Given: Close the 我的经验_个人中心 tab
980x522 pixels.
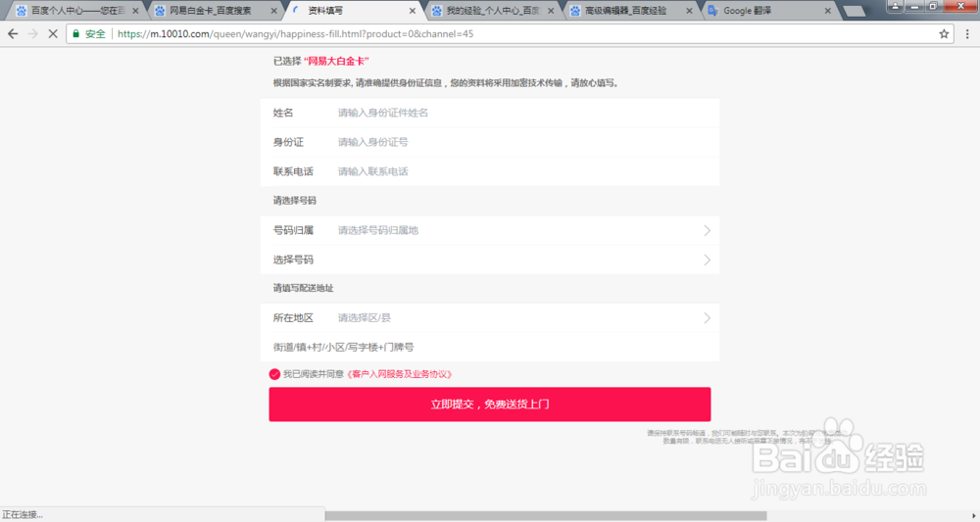Looking at the screenshot, I should 551,11.
